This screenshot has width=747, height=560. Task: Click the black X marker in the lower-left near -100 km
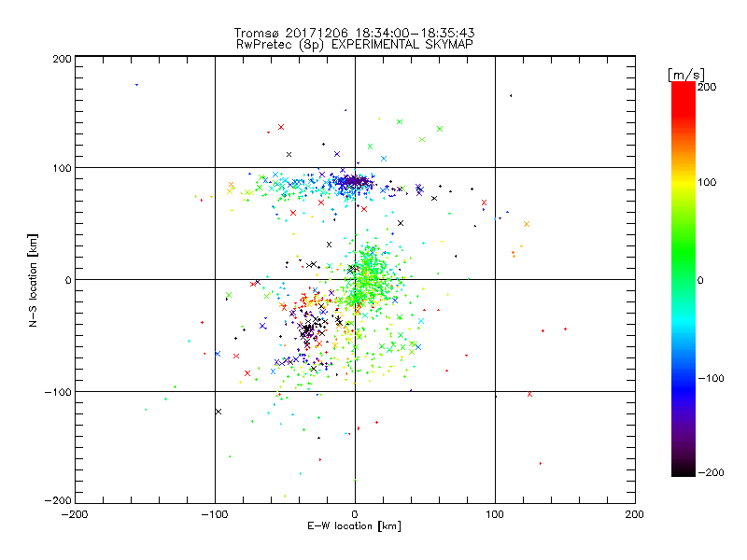point(218,412)
